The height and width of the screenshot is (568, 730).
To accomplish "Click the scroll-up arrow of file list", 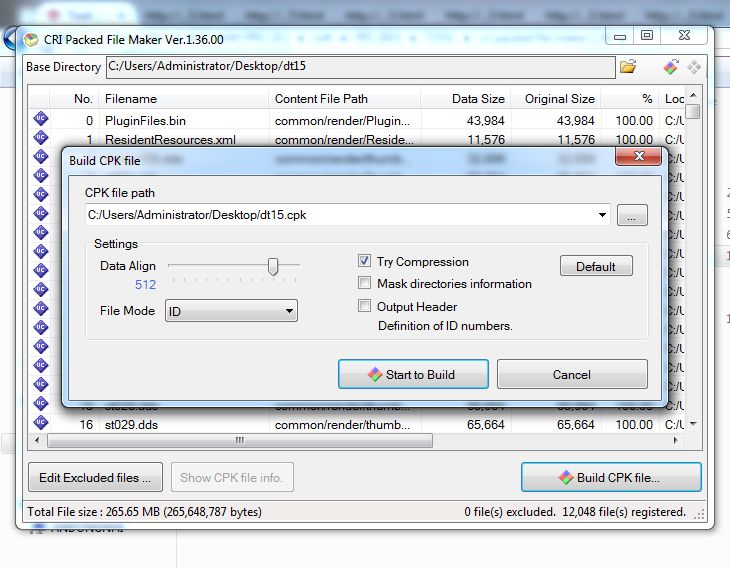I will (693, 95).
